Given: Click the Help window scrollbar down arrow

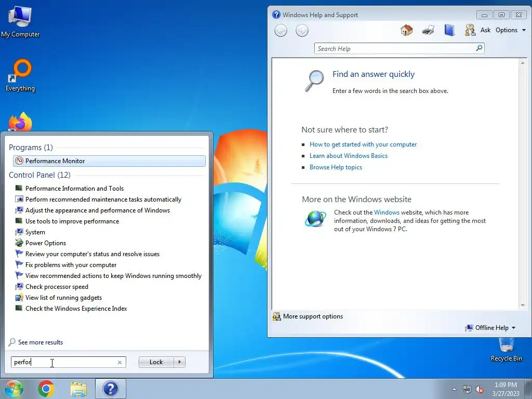Looking at the screenshot, I should point(523,305).
